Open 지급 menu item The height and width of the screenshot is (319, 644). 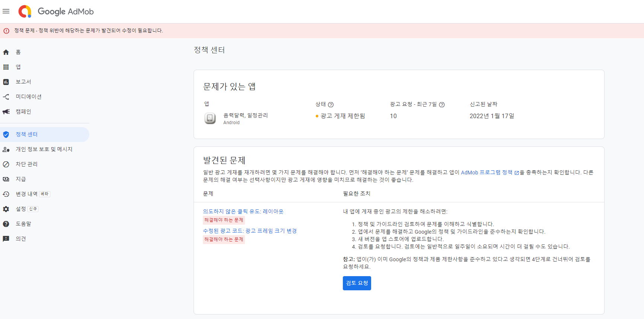pyautogui.click(x=21, y=179)
